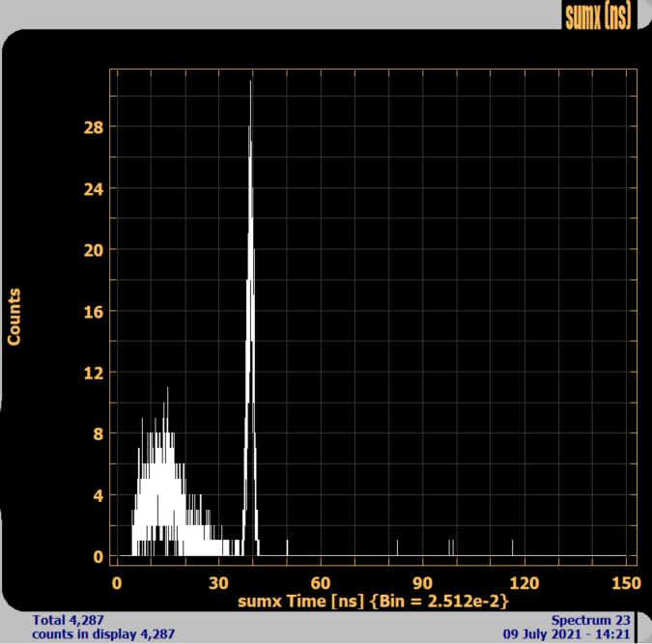652x644 pixels.
Task: Click the Total 4,287 status text
Action: point(69,620)
